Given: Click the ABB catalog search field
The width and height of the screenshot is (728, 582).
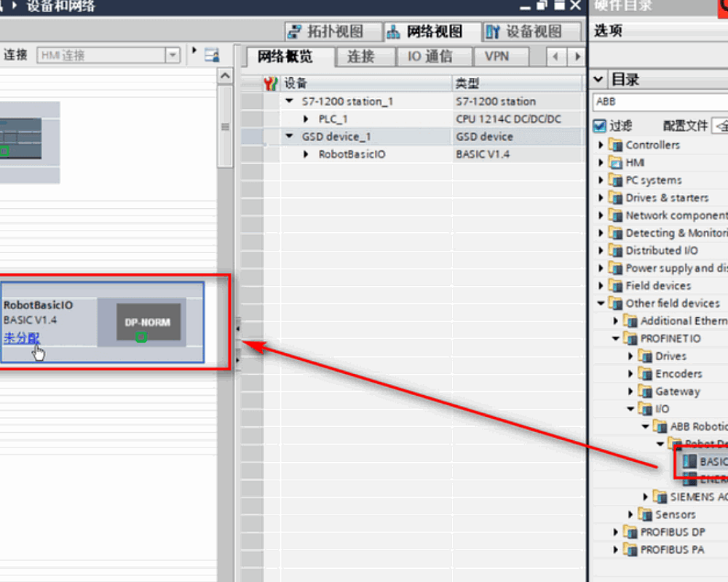Looking at the screenshot, I should tap(659, 102).
